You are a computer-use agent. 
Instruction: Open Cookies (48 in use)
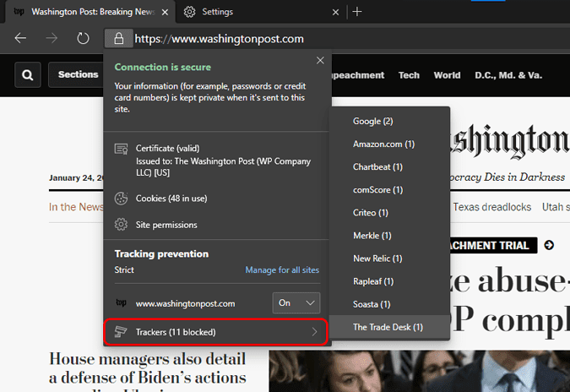coord(217,199)
